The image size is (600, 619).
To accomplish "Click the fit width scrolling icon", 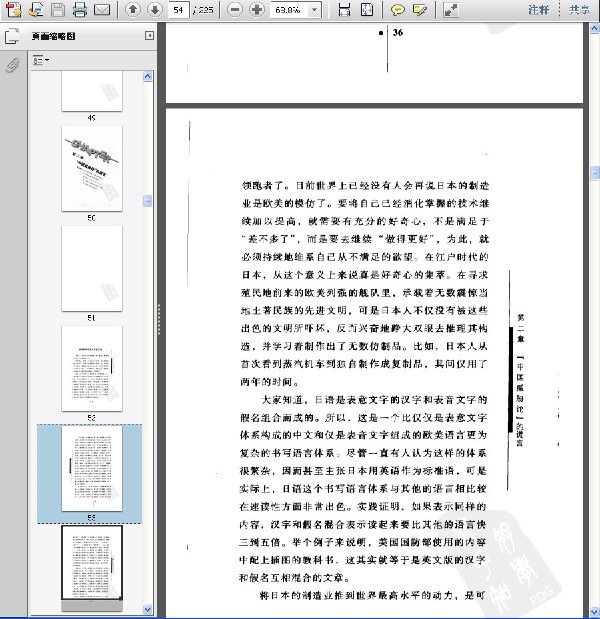I will click(345, 9).
